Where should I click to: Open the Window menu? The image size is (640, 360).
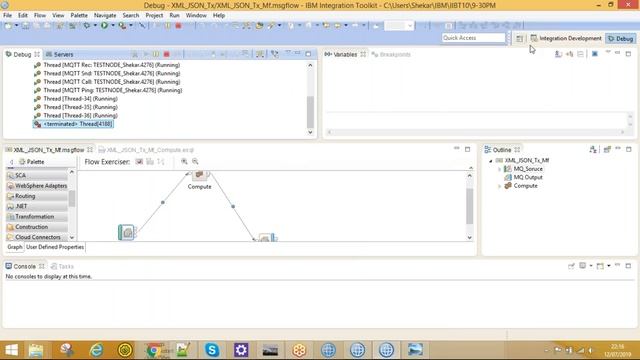point(196,15)
